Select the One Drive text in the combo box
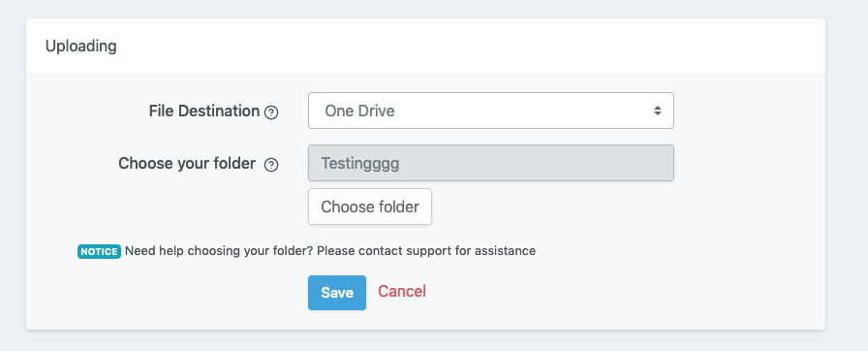The width and height of the screenshot is (868, 351). point(359,111)
